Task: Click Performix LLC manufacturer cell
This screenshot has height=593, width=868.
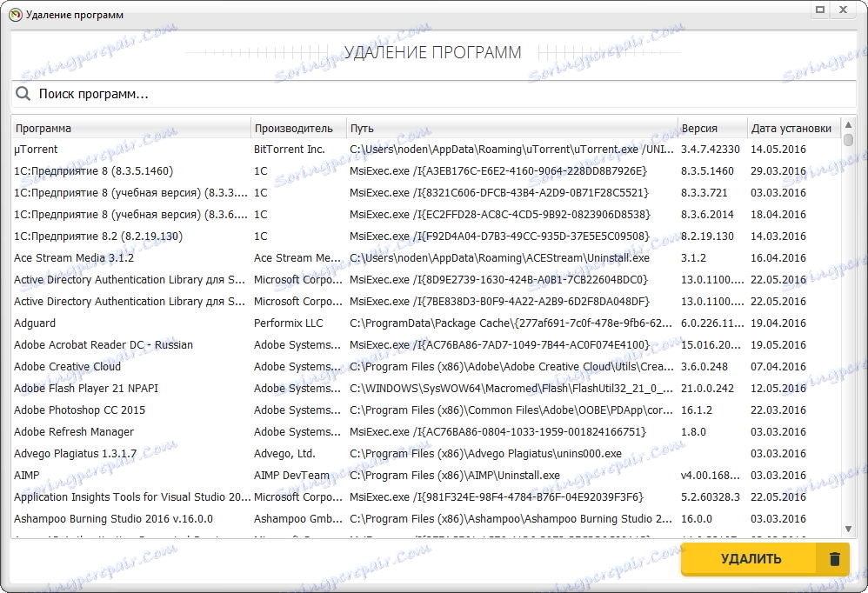Action: pyautogui.click(x=288, y=323)
